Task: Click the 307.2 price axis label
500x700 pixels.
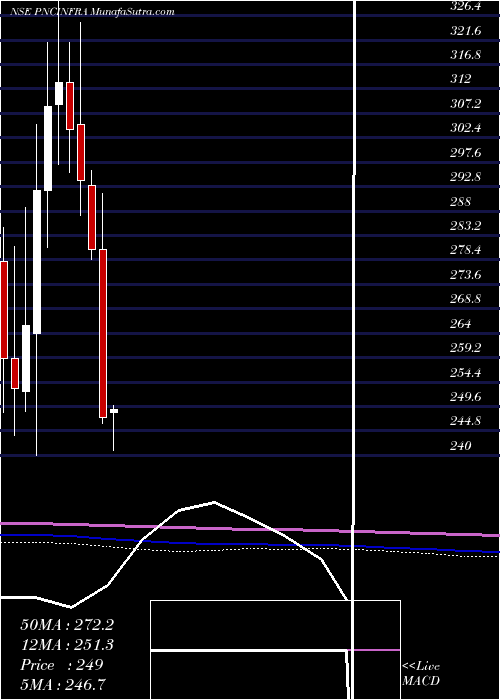Action: 466,104
